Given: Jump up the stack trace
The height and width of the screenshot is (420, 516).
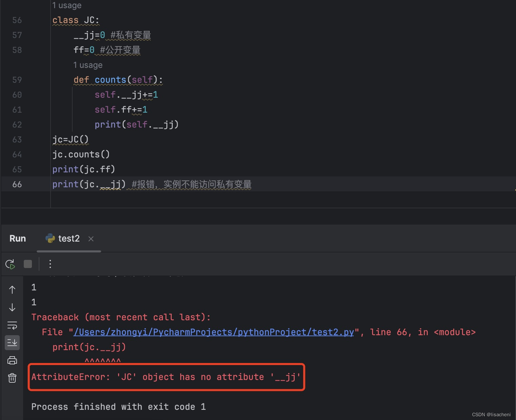Looking at the screenshot, I should 12,290.
